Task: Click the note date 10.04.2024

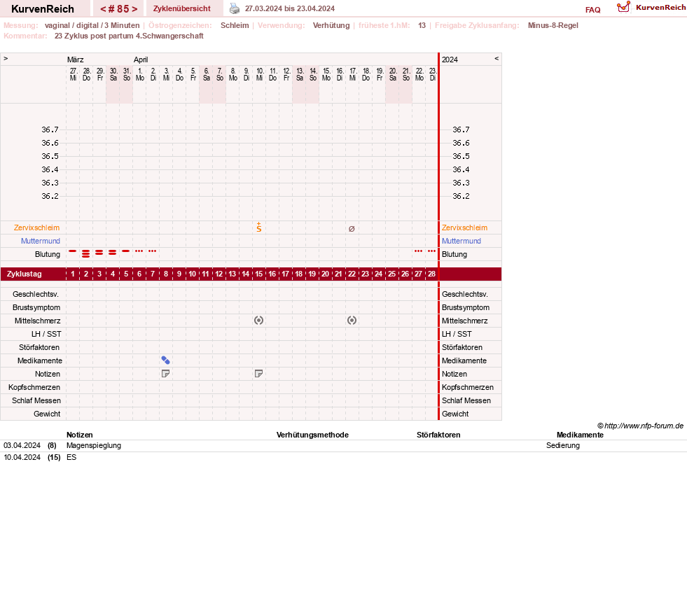Action: [x=22, y=457]
